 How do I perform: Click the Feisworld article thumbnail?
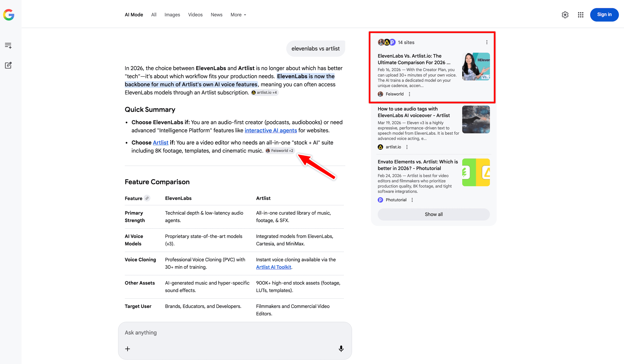[476, 67]
